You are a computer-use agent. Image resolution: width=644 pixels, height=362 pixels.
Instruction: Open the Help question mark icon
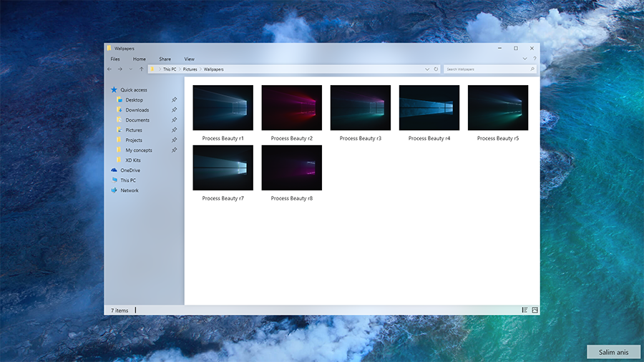pyautogui.click(x=535, y=59)
